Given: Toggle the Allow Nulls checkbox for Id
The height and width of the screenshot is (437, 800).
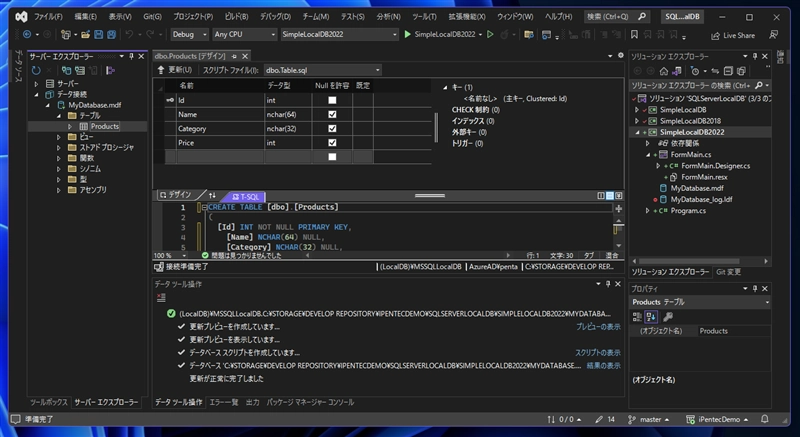Looking at the screenshot, I should [332, 100].
